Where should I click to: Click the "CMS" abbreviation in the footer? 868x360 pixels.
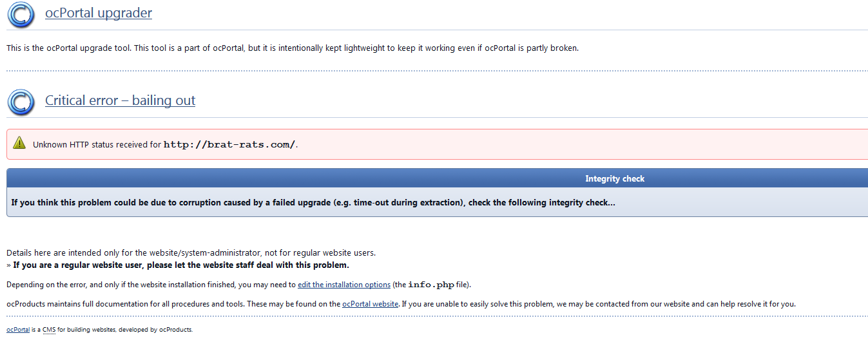point(49,330)
